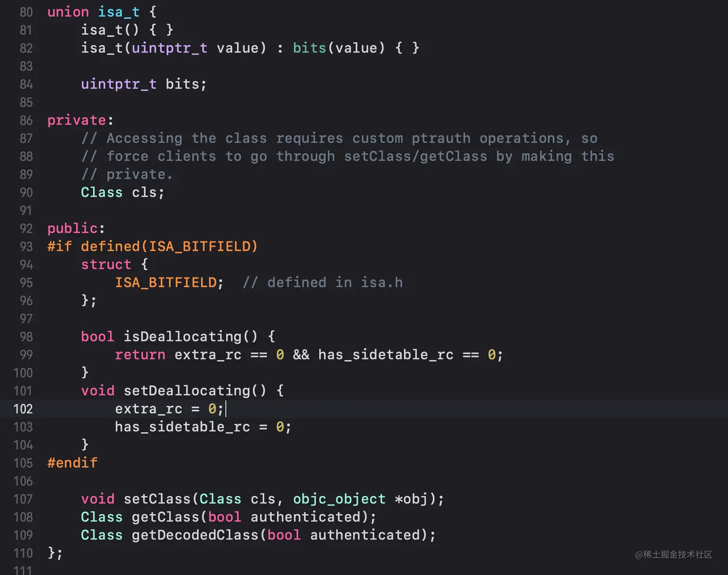Click the 'uintptr_t bits;' declaration
This screenshot has width=728, height=575.
[144, 84]
